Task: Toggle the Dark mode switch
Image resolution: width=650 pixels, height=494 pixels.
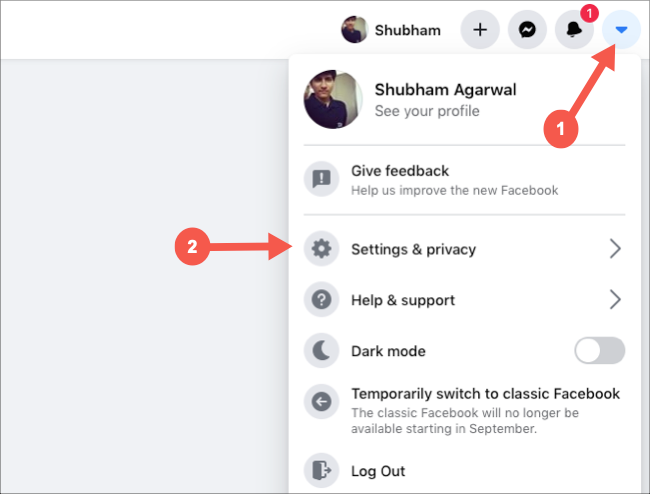Action: (x=600, y=351)
